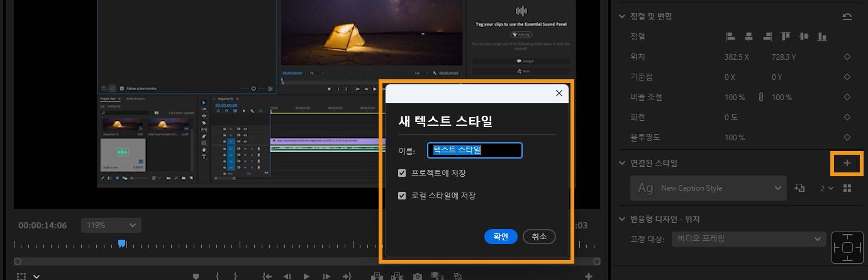Collapse the 정렬 및 변형 section
This screenshot has width=868, height=280.
pyautogui.click(x=623, y=16)
